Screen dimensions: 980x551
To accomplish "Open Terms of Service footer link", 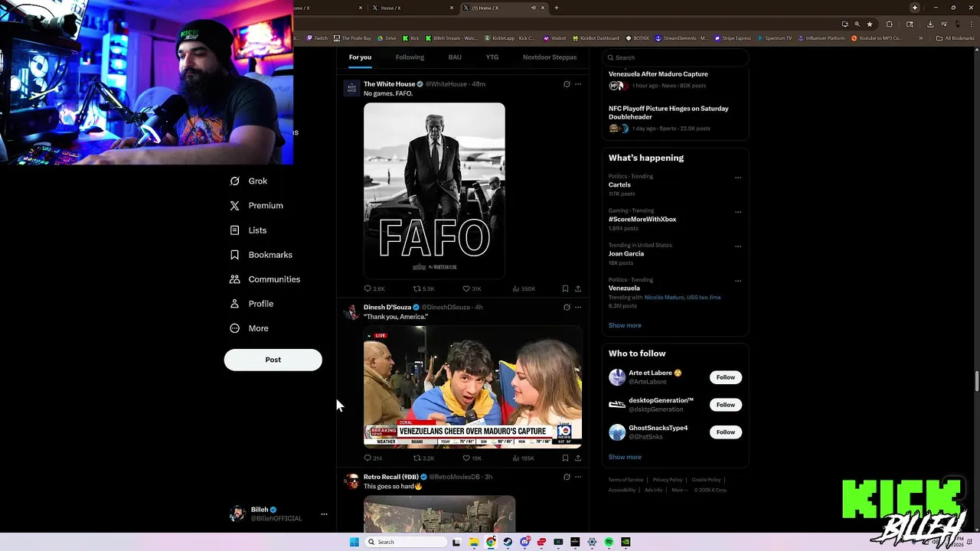I will tap(626, 480).
